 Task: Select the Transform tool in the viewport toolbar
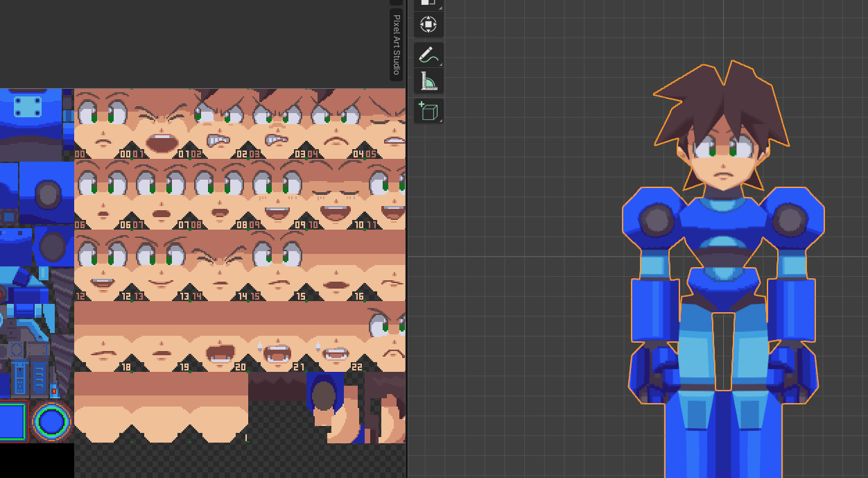point(428,25)
